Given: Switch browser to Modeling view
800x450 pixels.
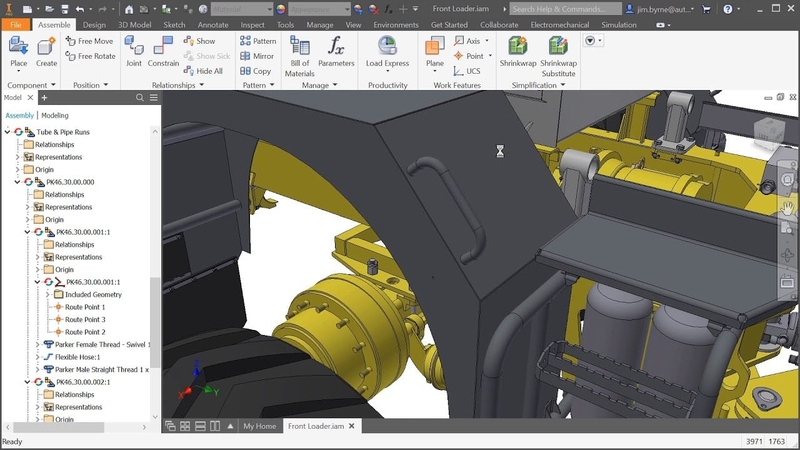Looking at the screenshot, I should [55, 115].
